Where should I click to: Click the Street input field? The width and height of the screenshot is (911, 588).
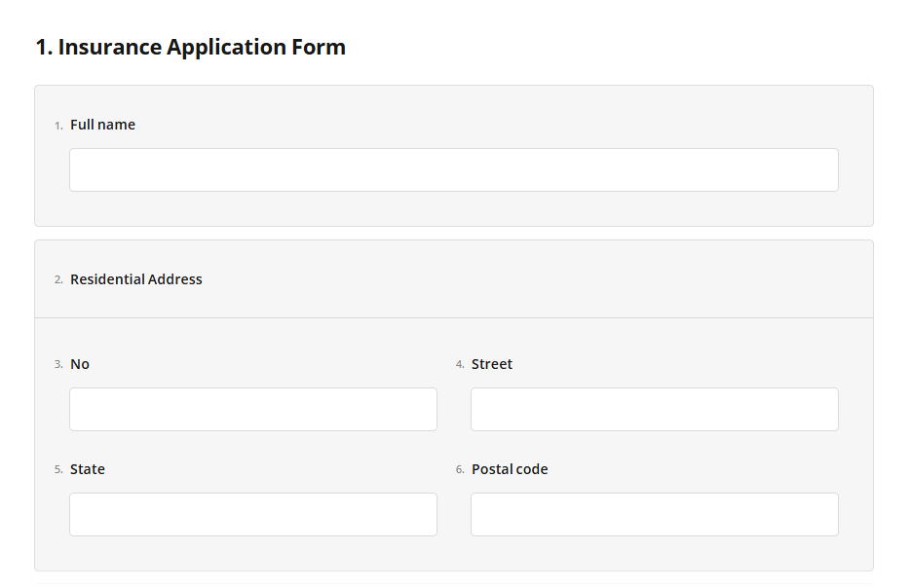pyautogui.click(x=654, y=409)
